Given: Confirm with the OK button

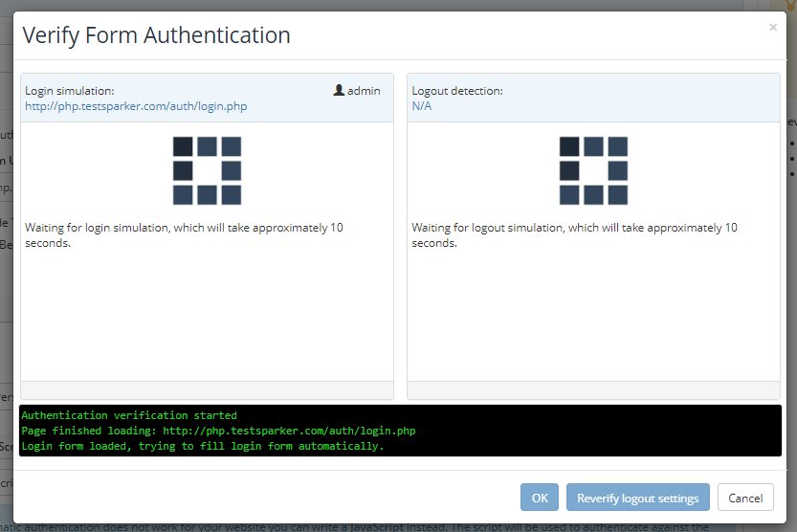Looking at the screenshot, I should (540, 498).
